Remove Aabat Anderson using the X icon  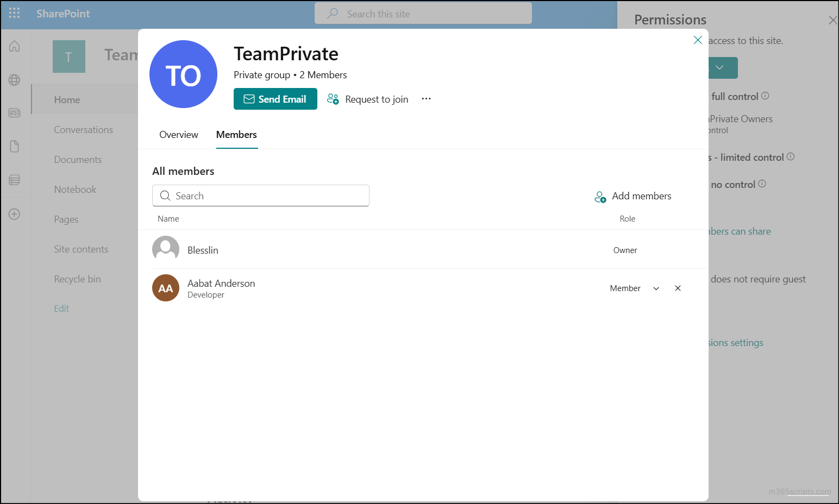click(678, 288)
